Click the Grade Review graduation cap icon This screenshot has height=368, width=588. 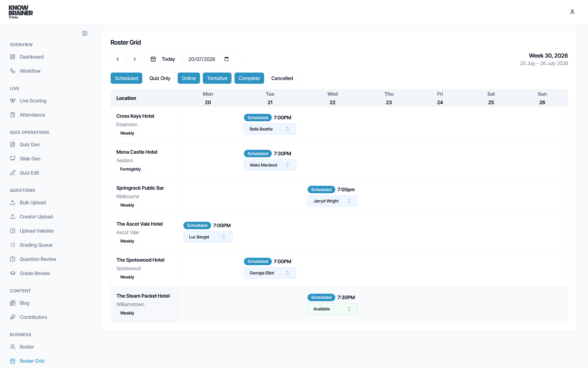pos(13,273)
